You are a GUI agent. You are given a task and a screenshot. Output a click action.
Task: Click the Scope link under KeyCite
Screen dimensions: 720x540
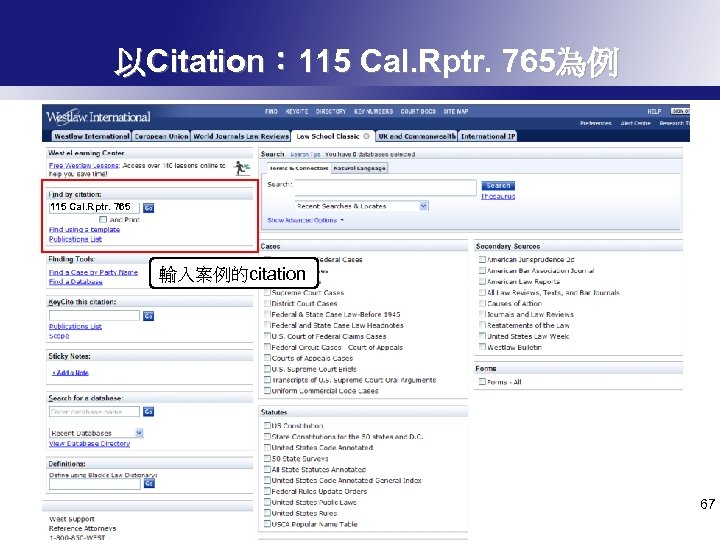[x=59, y=336]
